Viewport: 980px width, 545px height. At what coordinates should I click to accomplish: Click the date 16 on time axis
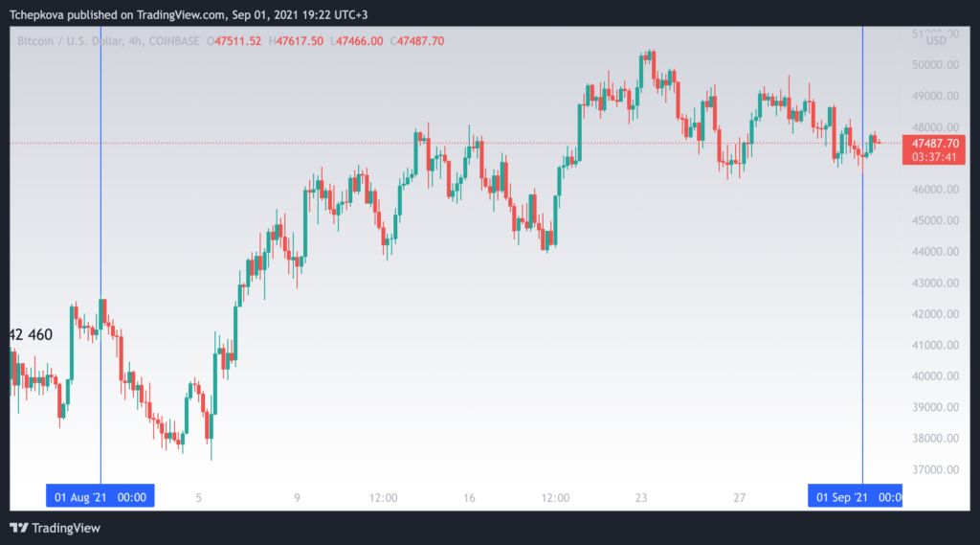pyautogui.click(x=469, y=498)
